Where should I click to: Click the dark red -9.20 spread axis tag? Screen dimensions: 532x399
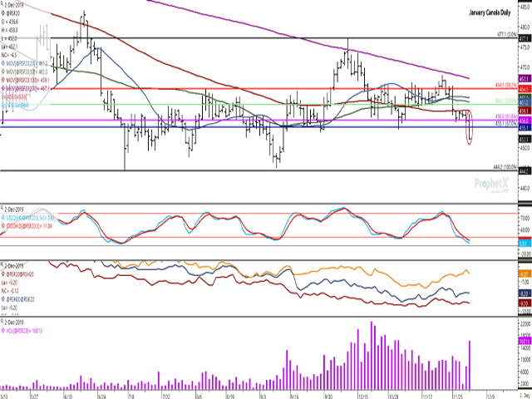(525, 303)
